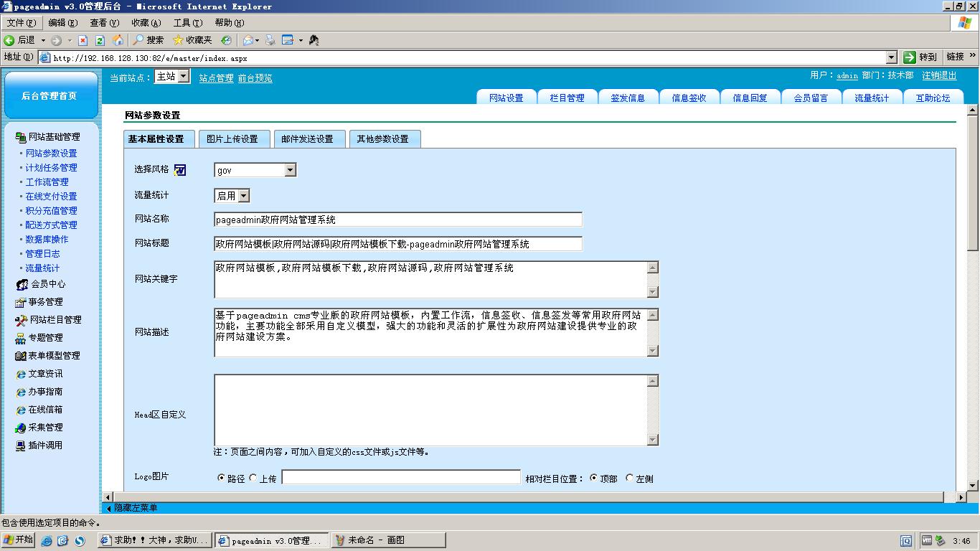Open the 当前站点 主站 dropdown
This screenshot has height=551, width=980.
click(x=184, y=76)
